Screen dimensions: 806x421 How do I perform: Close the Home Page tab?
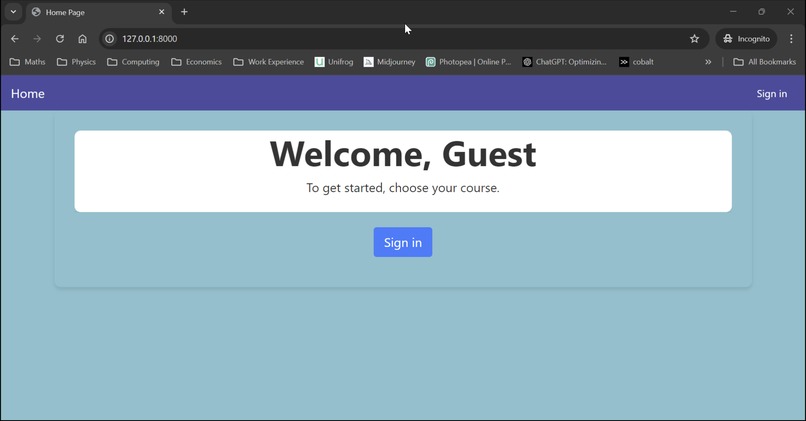[161, 11]
